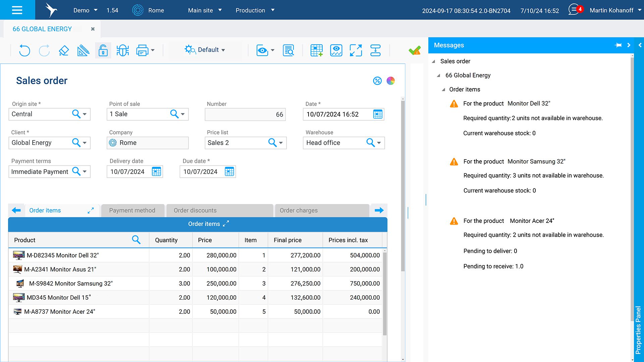The image size is (644, 362).
Task: Pin the Messages panel
Action: tap(618, 45)
